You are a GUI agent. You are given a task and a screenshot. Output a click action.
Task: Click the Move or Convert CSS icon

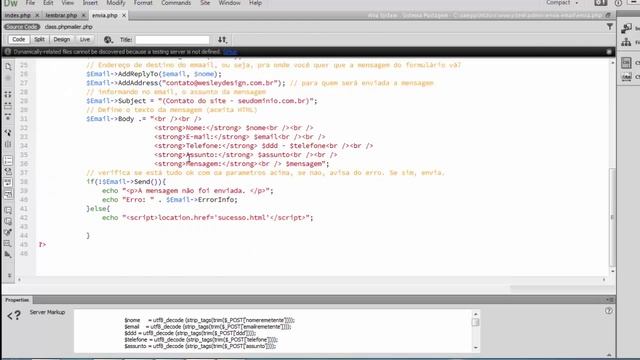(x=8, y=255)
